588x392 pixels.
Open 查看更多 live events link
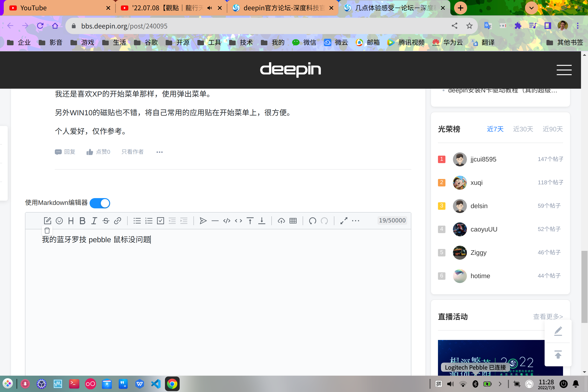[547, 316]
